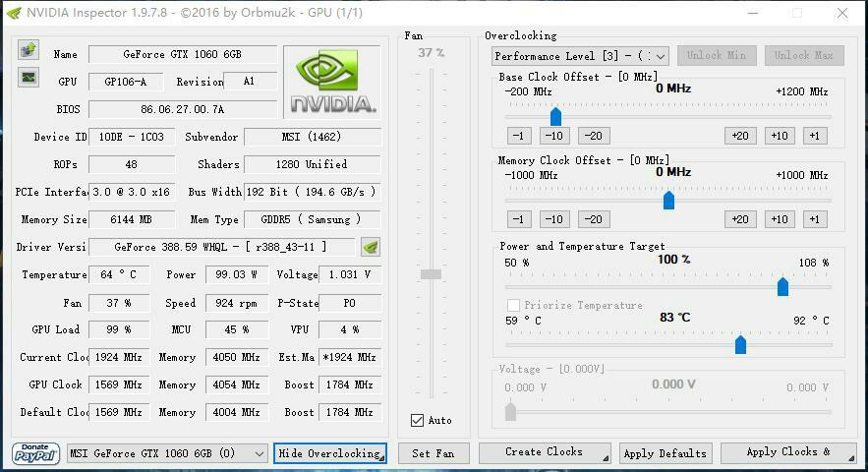Click the Hide Overclocking button
This screenshot has width=868, height=472.
click(329, 453)
